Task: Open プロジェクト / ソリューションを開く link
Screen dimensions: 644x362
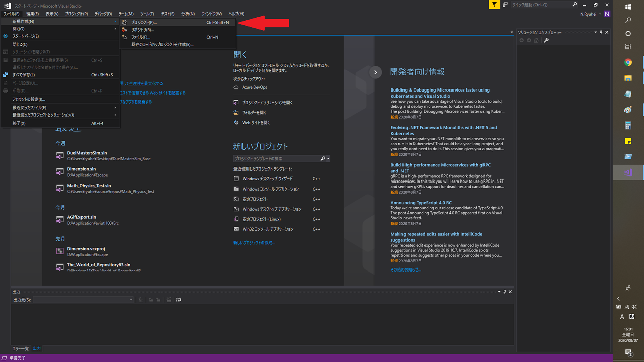Action: (x=267, y=103)
